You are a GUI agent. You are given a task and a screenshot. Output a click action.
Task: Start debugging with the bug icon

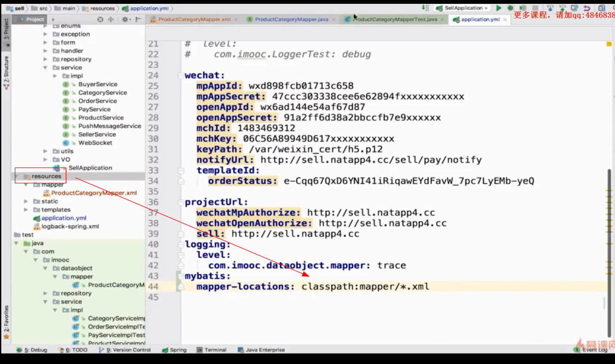click(x=510, y=8)
